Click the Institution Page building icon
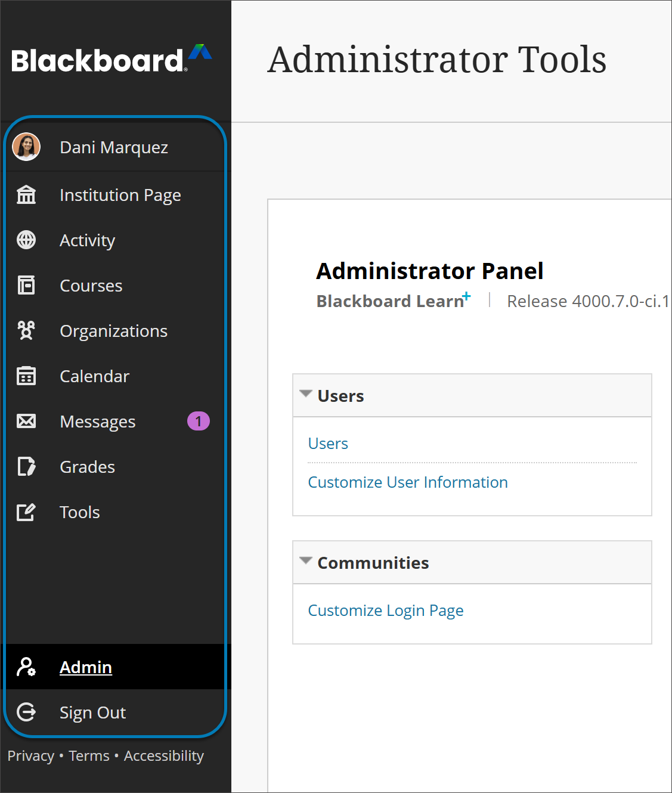The width and height of the screenshot is (672, 793). click(26, 194)
